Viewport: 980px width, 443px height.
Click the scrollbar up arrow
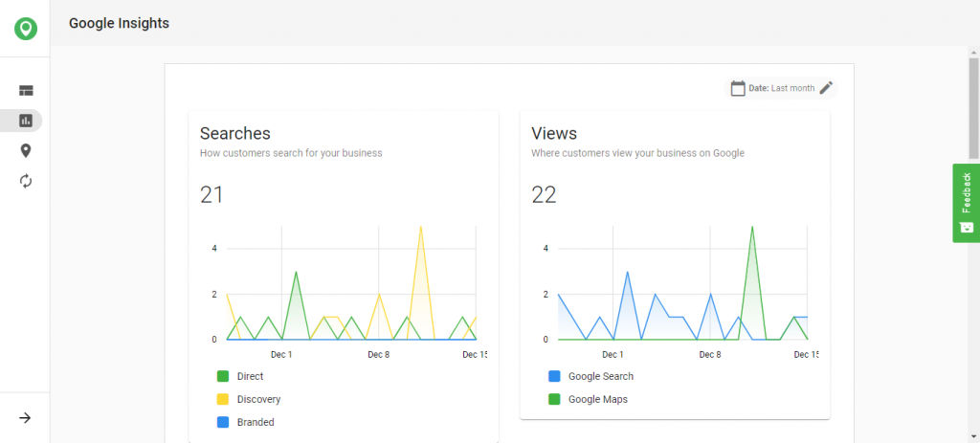[x=973, y=52]
